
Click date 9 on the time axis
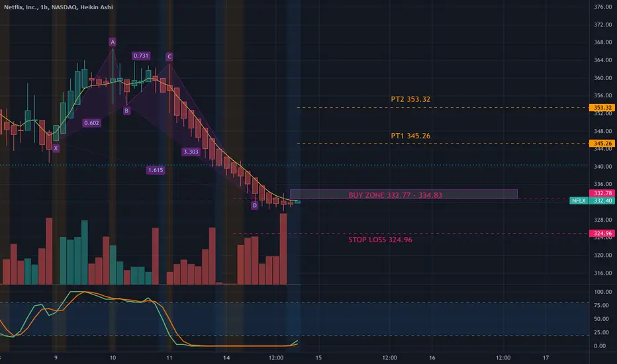tap(56, 357)
